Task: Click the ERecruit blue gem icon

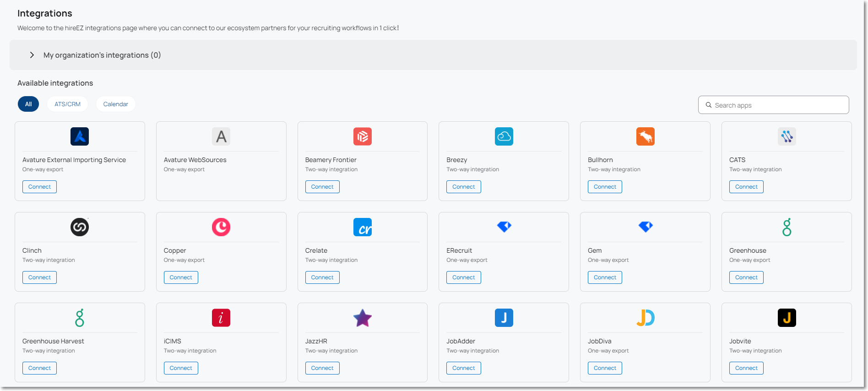Action: pos(504,227)
